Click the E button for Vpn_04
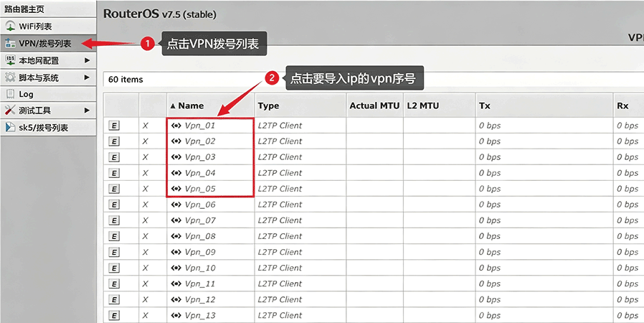The width and height of the screenshot is (644, 323). click(114, 173)
